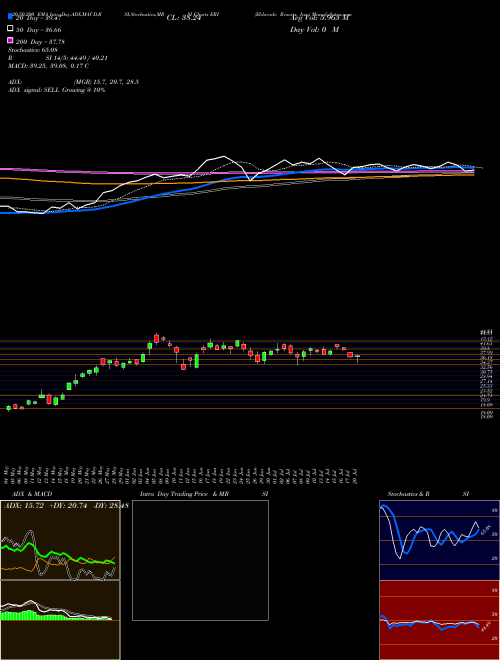Image resolution: width=500 pixels, height=660 pixels.
Task: Click the white 50 Day legend swatch
Action: pyautogui.click(x=10, y=29)
